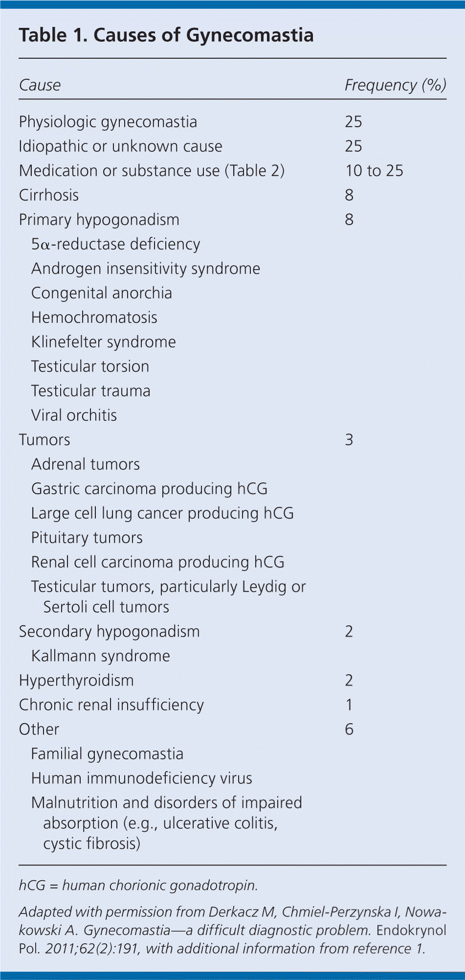Select the 'Hyperthyroidism' row label
The width and height of the screenshot is (465, 980).
point(76,681)
